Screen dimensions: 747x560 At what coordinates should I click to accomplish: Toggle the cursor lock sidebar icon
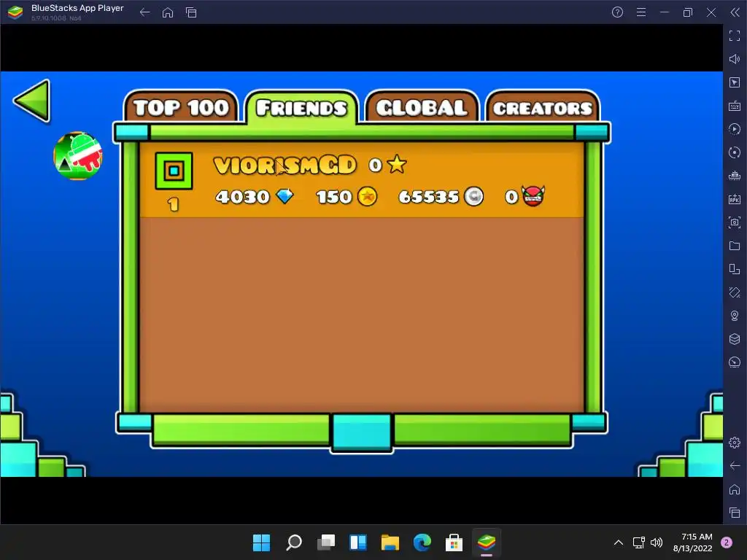pyautogui.click(x=735, y=82)
